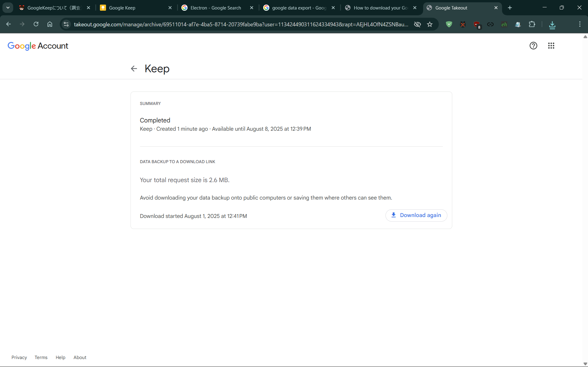This screenshot has height=367, width=588.
Task: Click the 'Completed' status text
Action: coord(155,120)
